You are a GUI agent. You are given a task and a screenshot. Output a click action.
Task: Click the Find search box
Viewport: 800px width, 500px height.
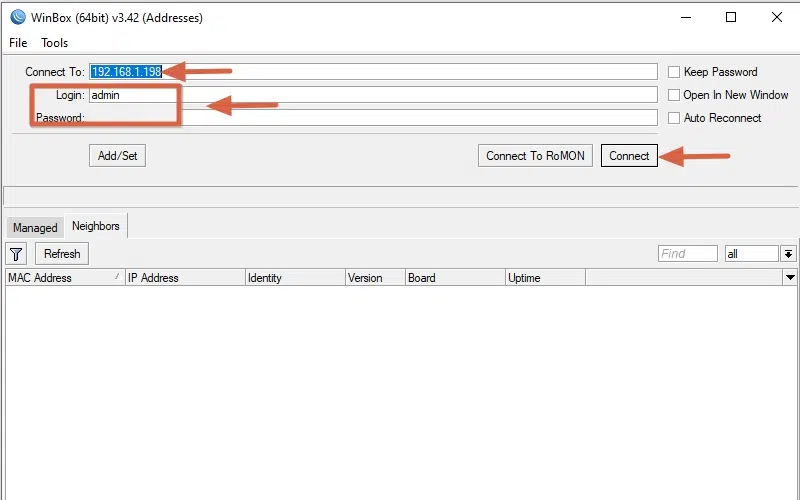pyautogui.click(x=688, y=254)
